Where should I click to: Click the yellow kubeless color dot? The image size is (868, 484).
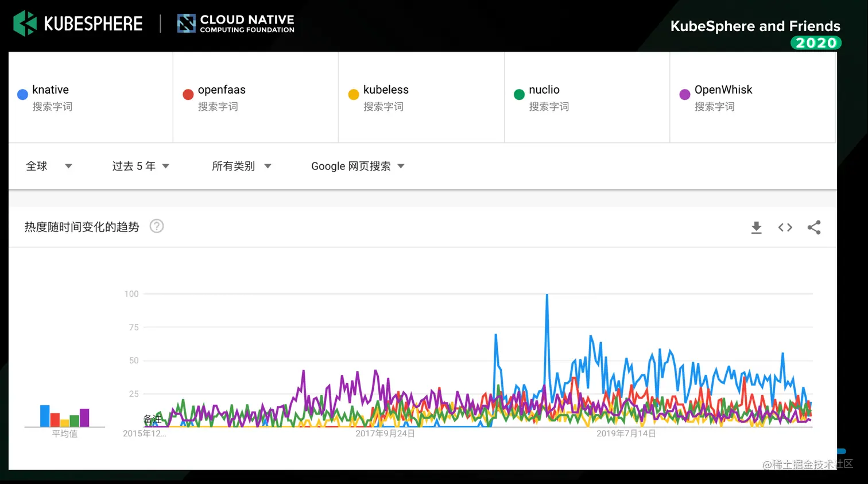(354, 95)
